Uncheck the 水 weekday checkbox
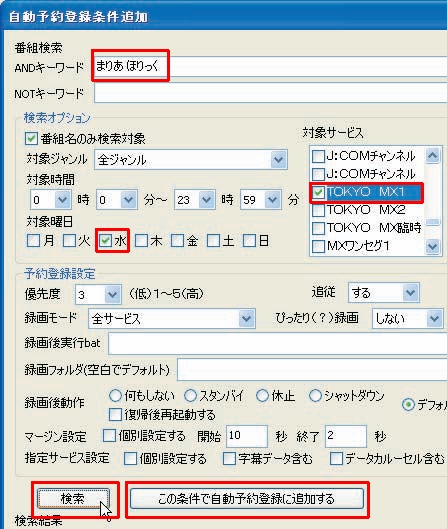 (105, 241)
